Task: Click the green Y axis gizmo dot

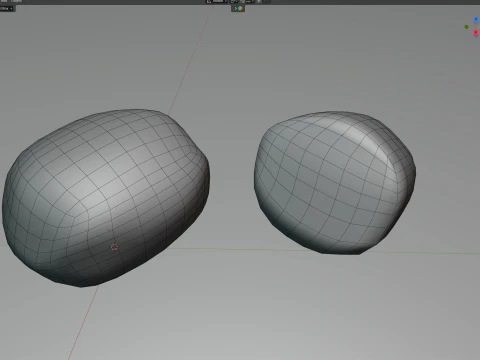Action: tap(466, 27)
